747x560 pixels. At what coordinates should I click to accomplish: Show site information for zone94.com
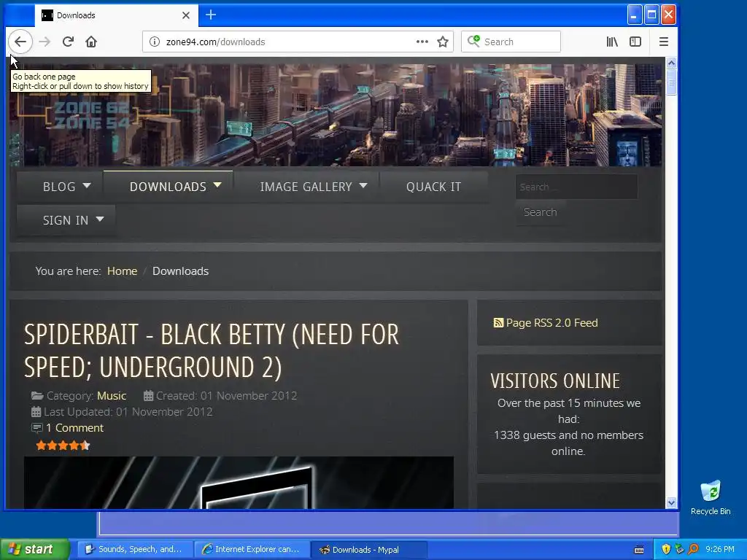click(x=155, y=42)
